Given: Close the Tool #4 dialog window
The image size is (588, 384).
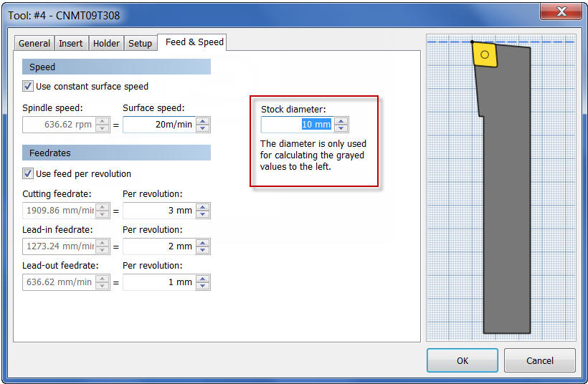Looking at the screenshot, I should 561,11.
